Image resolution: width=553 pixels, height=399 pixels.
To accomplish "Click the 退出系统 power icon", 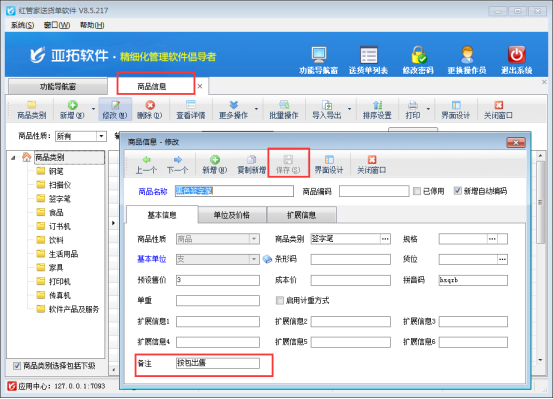I will point(517,55).
